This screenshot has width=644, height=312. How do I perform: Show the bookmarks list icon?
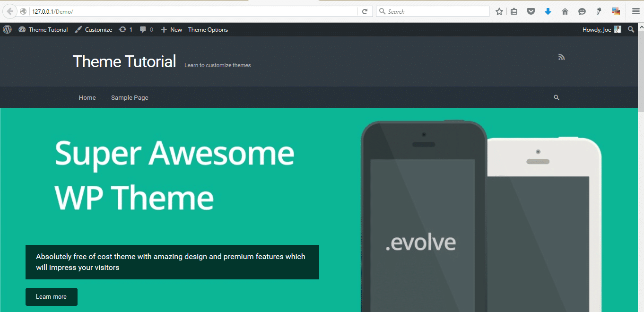tap(514, 11)
